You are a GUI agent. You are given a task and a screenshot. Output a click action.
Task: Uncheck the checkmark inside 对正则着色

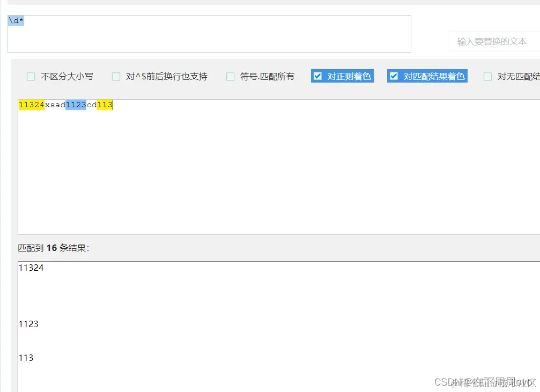[319, 76]
